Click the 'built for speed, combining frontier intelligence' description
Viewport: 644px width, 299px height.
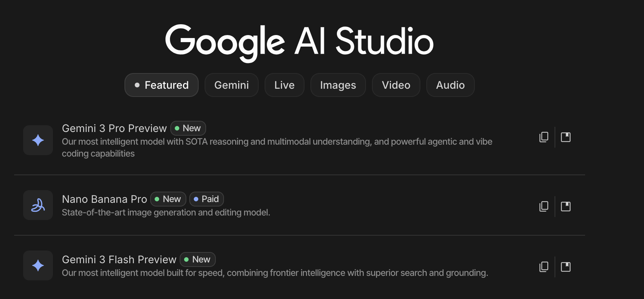coord(275,273)
